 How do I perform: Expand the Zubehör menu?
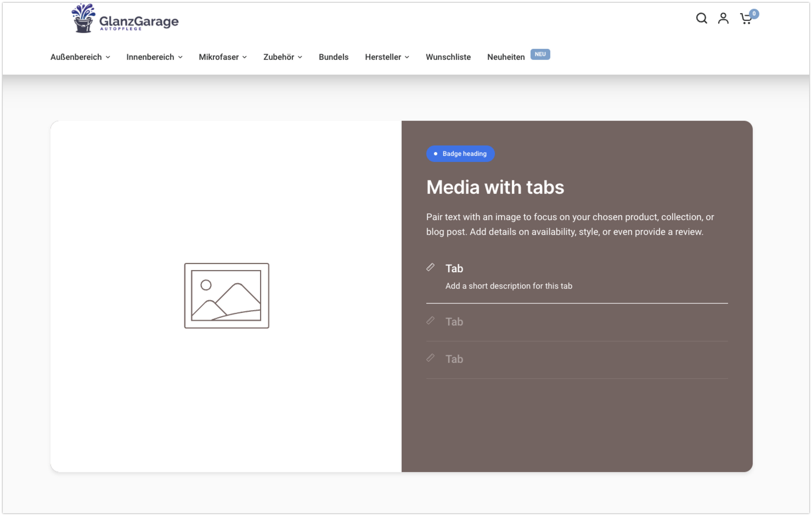coord(283,57)
